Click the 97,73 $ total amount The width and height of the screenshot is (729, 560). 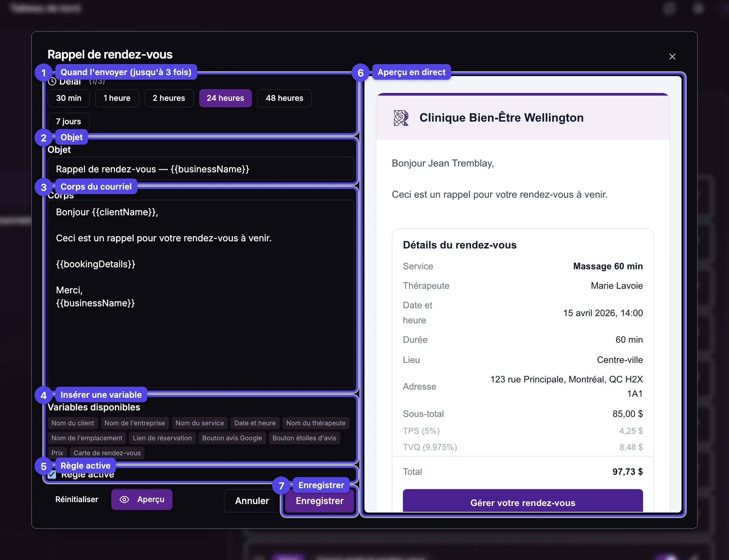pos(627,472)
